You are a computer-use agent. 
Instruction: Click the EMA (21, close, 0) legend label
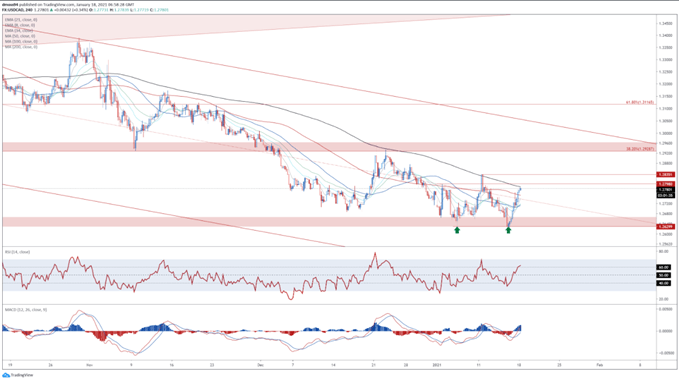pyautogui.click(x=21, y=20)
